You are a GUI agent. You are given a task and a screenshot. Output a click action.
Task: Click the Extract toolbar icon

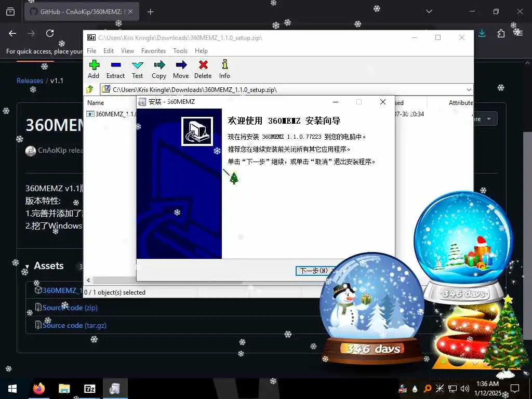115,70
